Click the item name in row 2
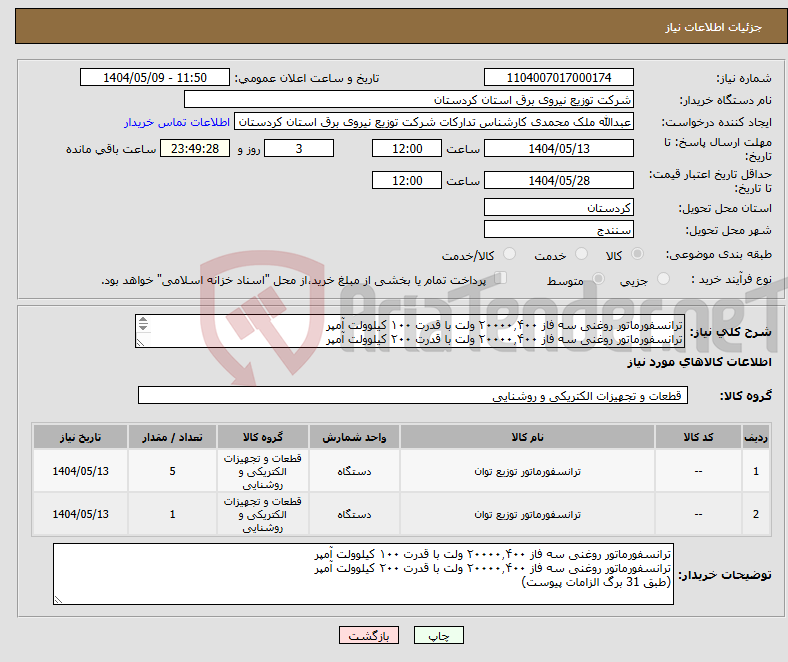 (x=527, y=514)
